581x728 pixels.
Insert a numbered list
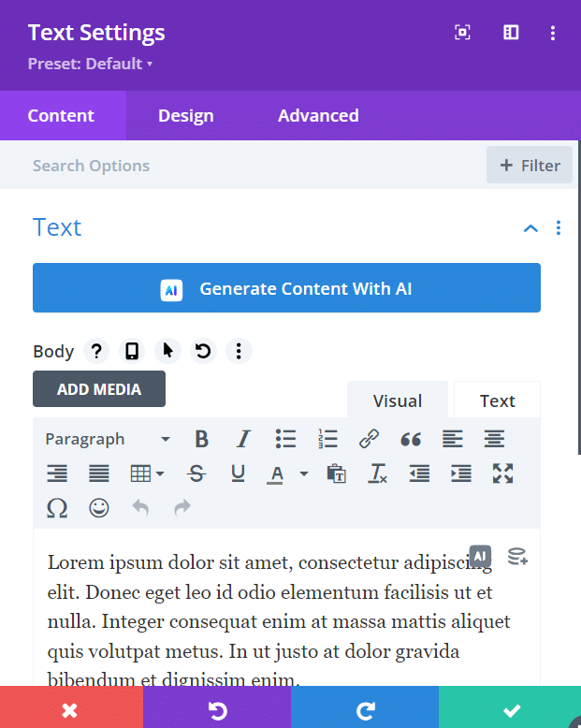click(x=327, y=439)
